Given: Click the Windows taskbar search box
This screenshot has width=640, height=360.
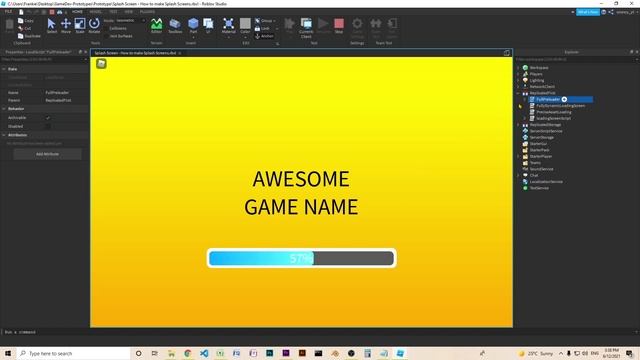Looking at the screenshot, I should (73, 353).
